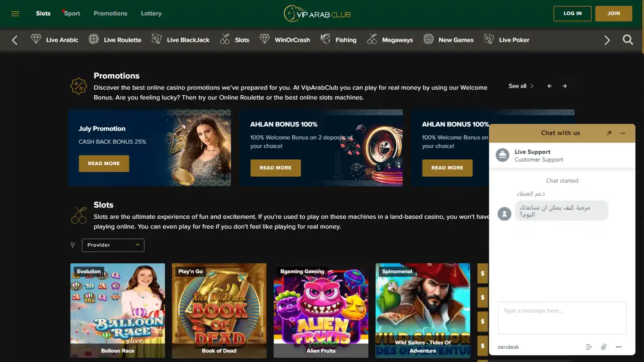The image size is (644, 362).
Task: Click the July Promotion card title
Action: pos(102,129)
